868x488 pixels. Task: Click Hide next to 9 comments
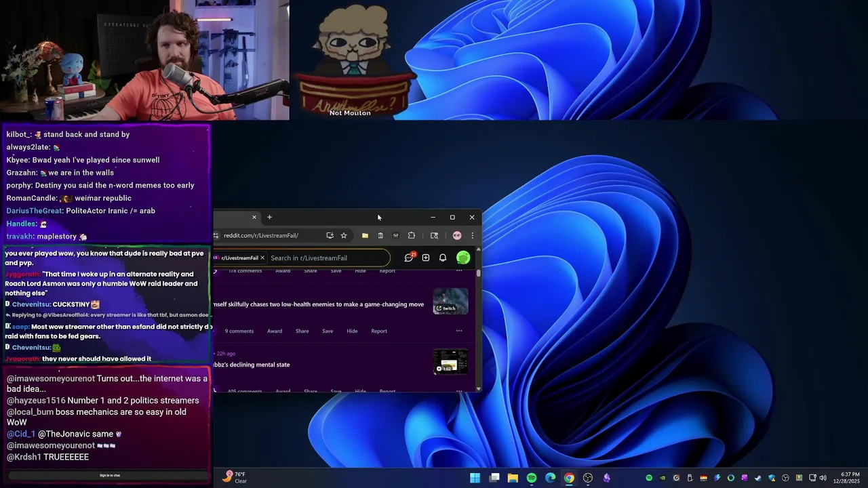pyautogui.click(x=352, y=331)
